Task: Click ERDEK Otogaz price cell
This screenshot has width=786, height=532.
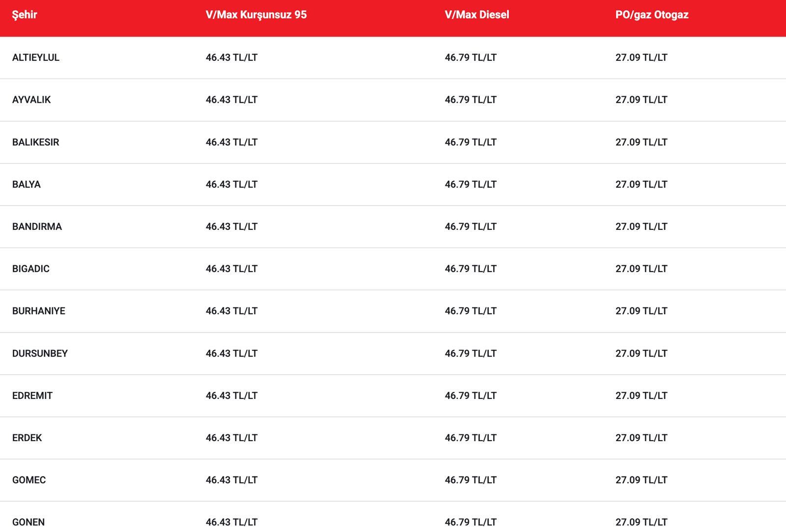Action: click(641, 438)
